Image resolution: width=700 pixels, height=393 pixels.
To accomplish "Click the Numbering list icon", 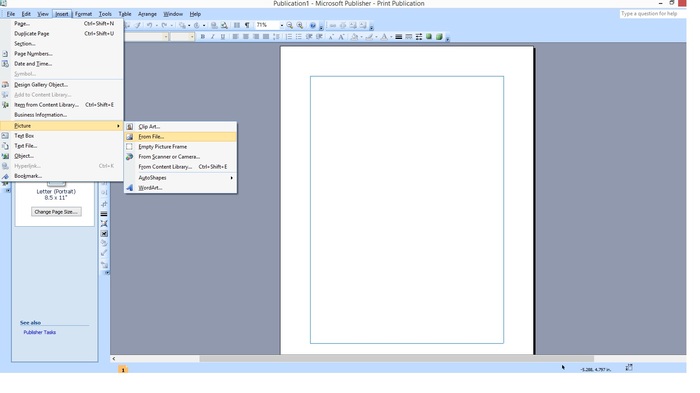I will (289, 37).
